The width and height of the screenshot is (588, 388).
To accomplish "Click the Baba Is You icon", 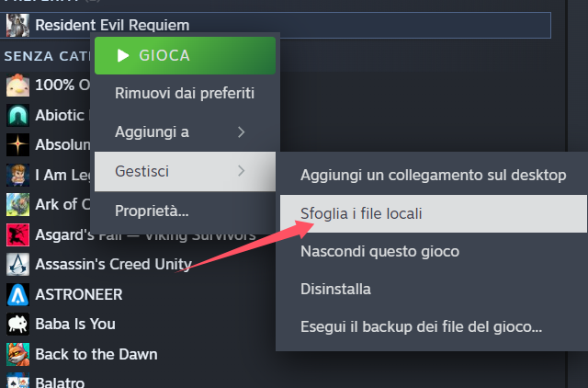I will [x=17, y=325].
